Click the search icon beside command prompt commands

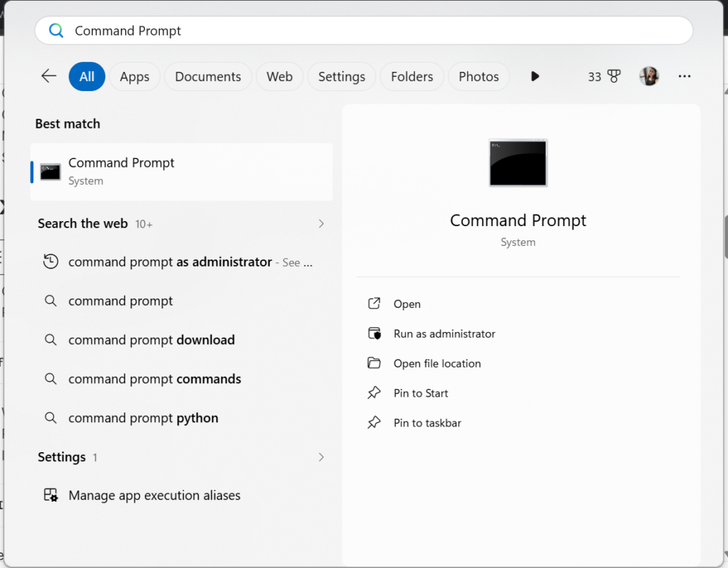point(50,378)
